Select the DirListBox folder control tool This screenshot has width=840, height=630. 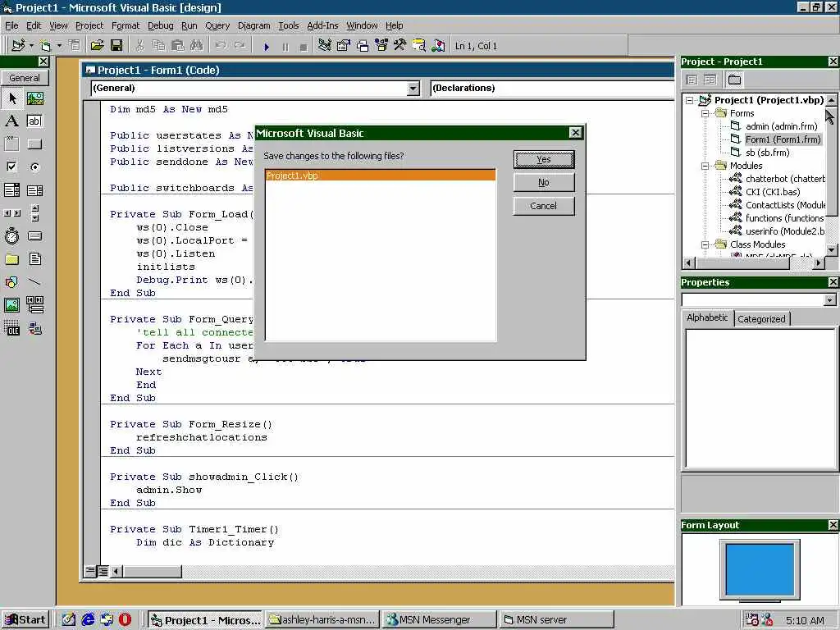[11, 259]
